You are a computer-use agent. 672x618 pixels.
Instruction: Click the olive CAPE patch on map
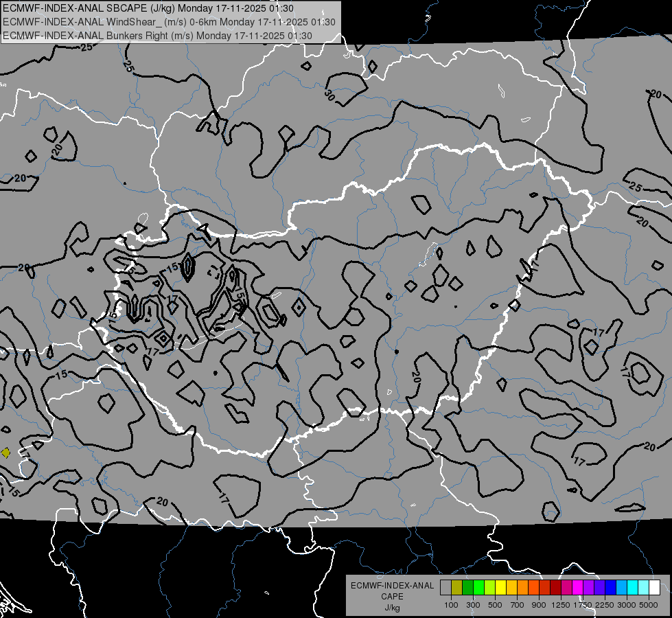coord(5,453)
